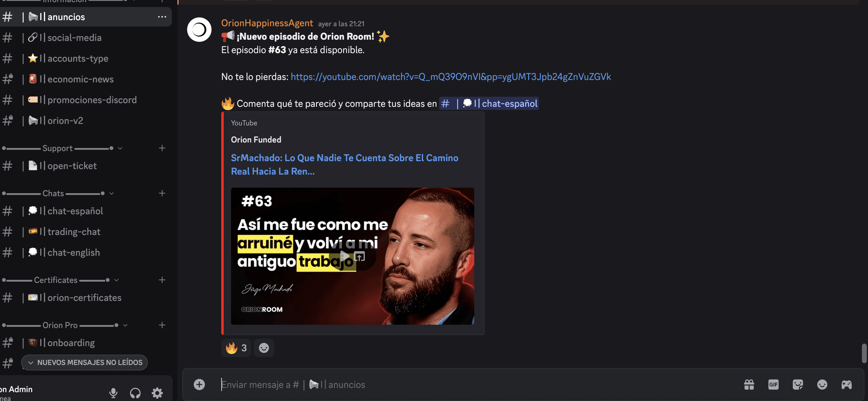Toggle the fire reaction with count 3
This screenshot has width=868, height=401.
pyautogui.click(x=236, y=348)
